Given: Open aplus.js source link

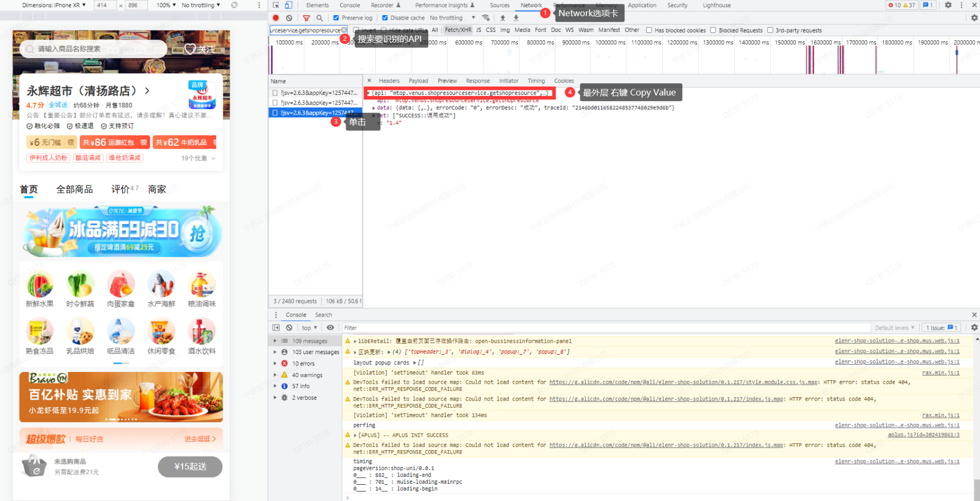Looking at the screenshot, I should [x=924, y=435].
